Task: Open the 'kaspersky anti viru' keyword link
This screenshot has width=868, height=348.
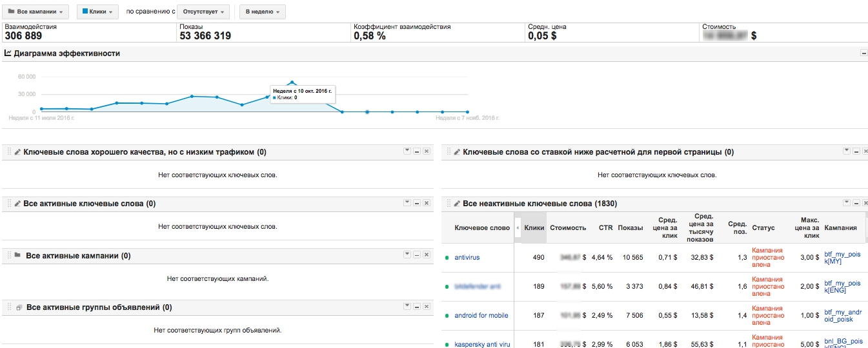Action: [483, 344]
